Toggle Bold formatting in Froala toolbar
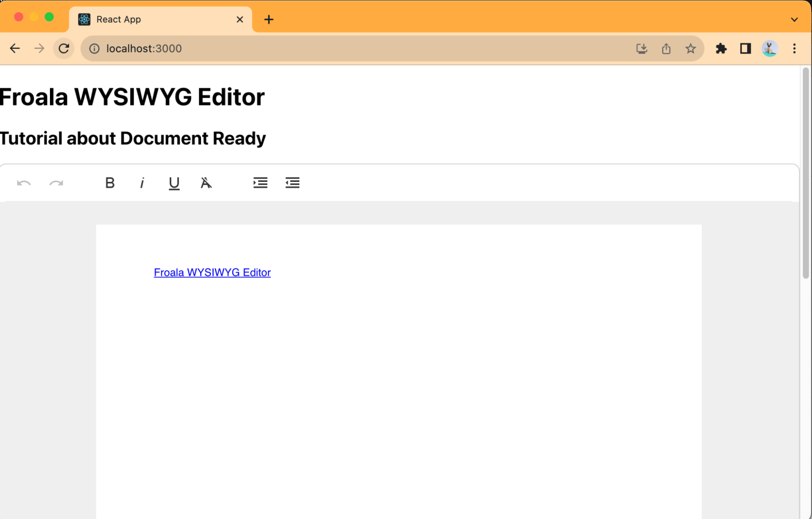The height and width of the screenshot is (519, 812). [x=110, y=183]
